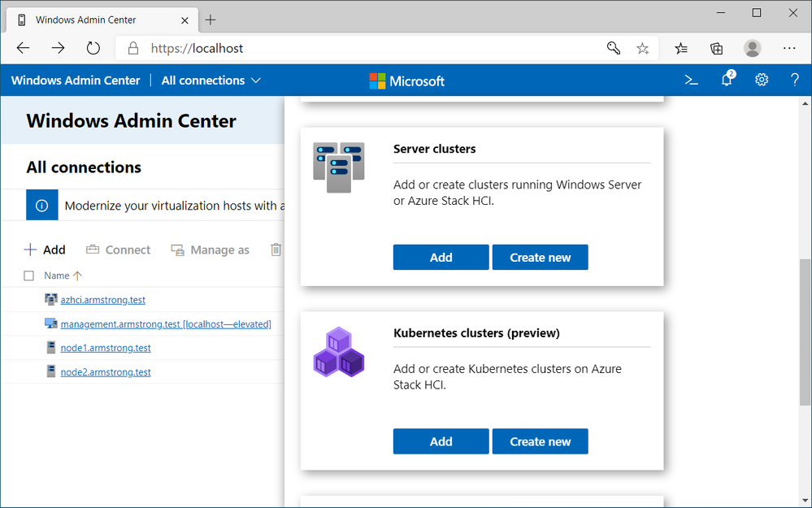The image size is (812, 508).
Task: Open node2.armstrong.test connection
Action: (106, 372)
